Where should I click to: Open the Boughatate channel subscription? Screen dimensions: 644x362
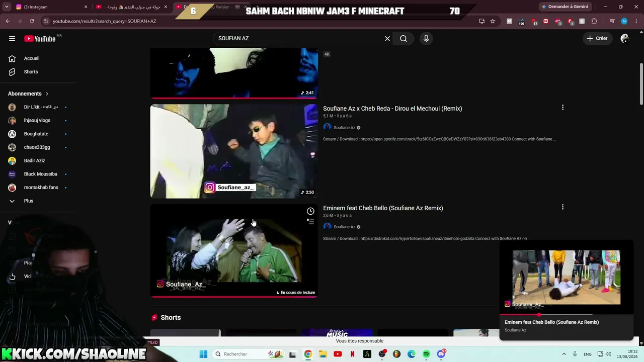36,134
